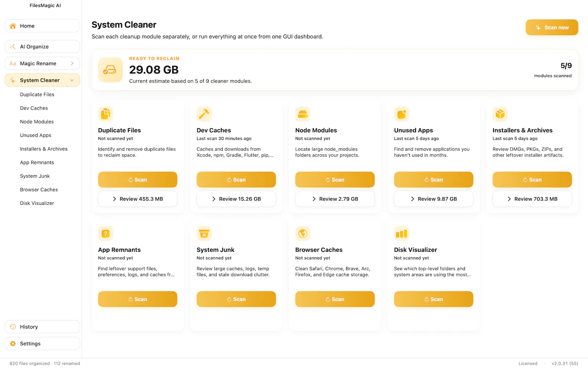The image size is (588, 369).
Task: Click the Settings gear icon
Action: [13, 344]
